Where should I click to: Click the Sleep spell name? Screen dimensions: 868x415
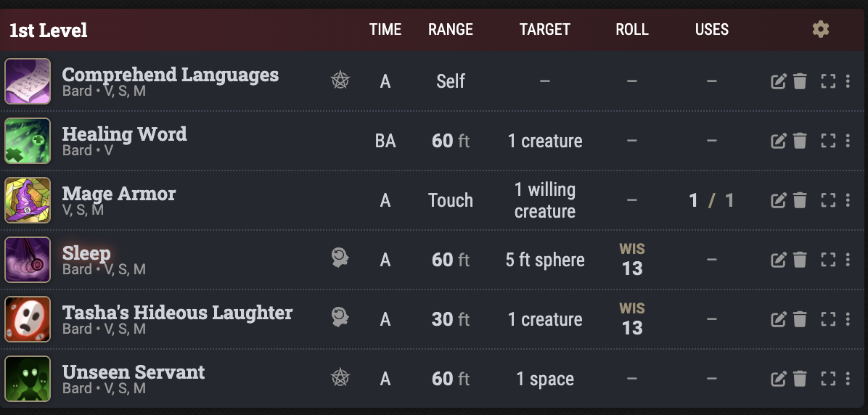[86, 253]
